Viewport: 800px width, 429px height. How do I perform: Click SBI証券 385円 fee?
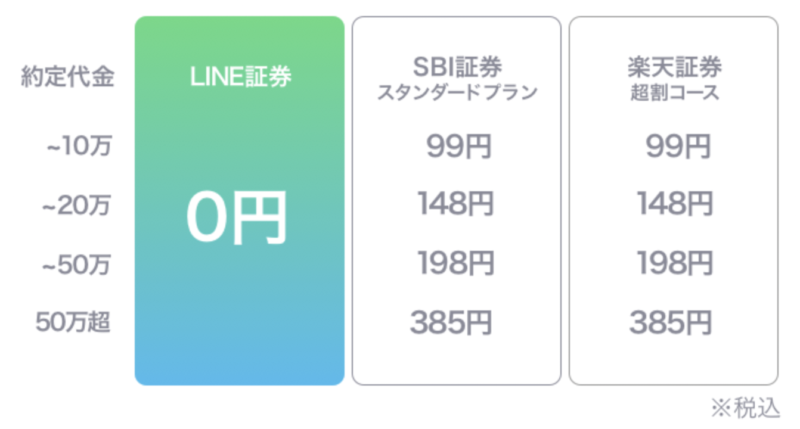452,322
